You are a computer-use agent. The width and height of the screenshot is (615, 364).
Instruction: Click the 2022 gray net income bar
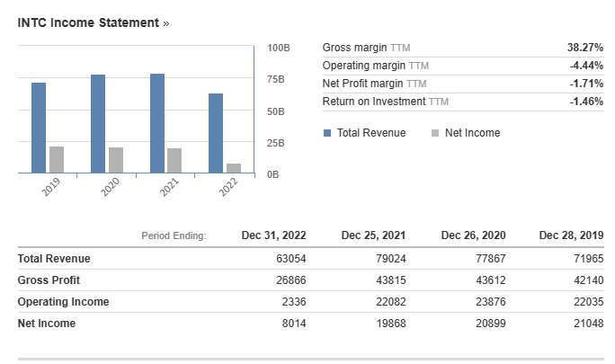tap(234, 168)
